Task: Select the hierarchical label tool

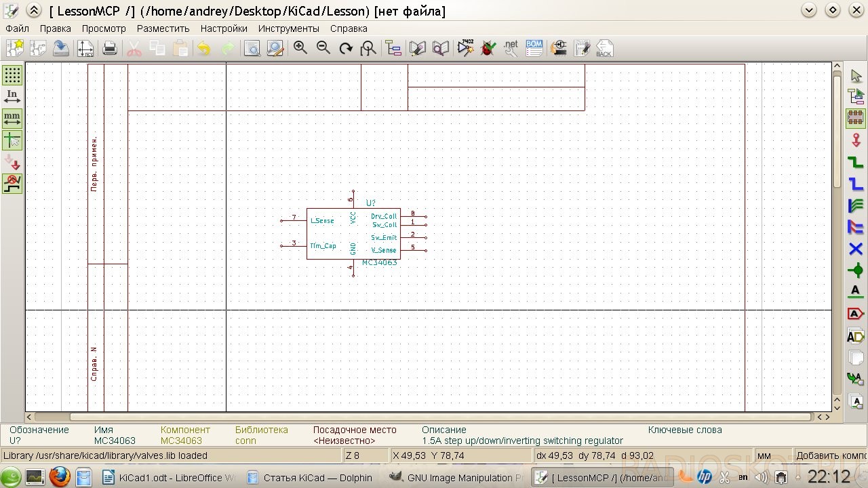Action: coord(856,336)
